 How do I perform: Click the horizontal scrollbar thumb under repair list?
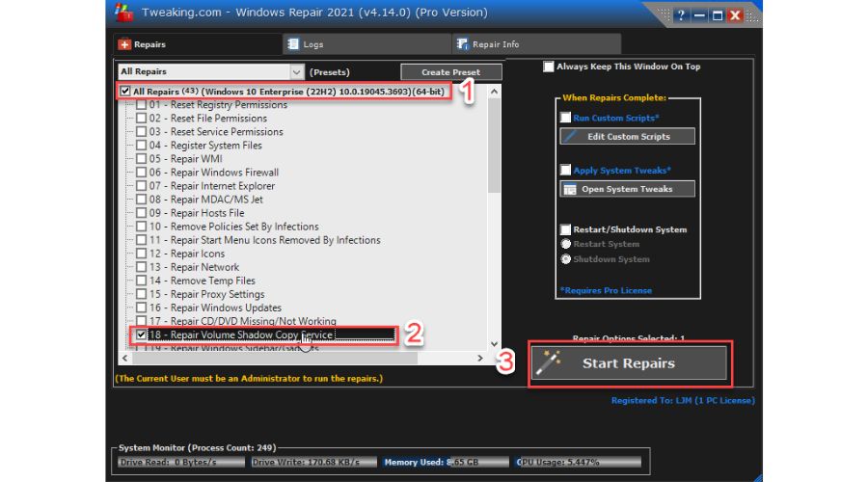click(275, 358)
